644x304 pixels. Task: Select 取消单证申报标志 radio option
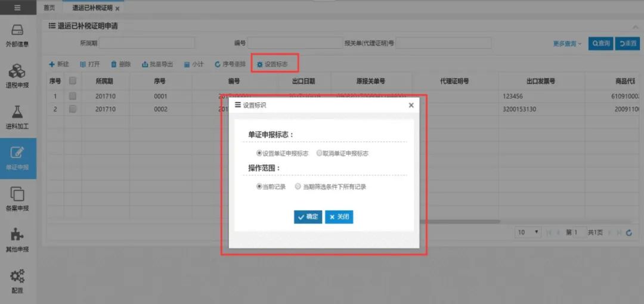319,153
